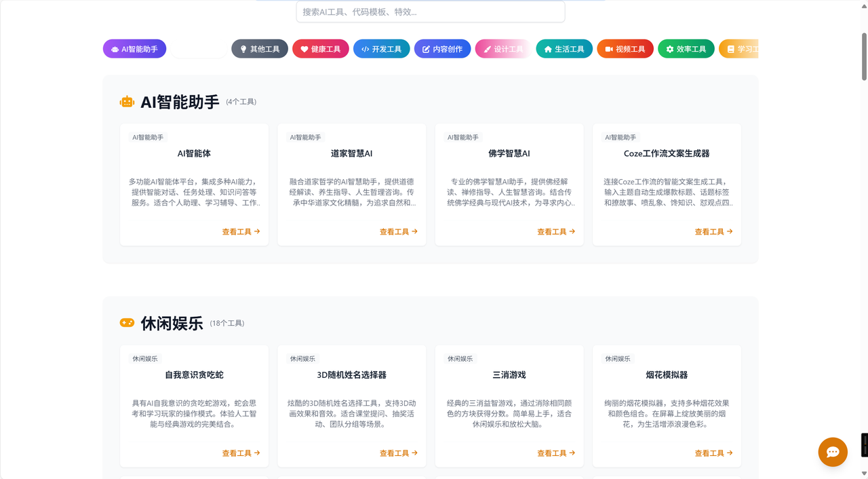Click the (4个工具) count label
868x479 pixels.
241,102
